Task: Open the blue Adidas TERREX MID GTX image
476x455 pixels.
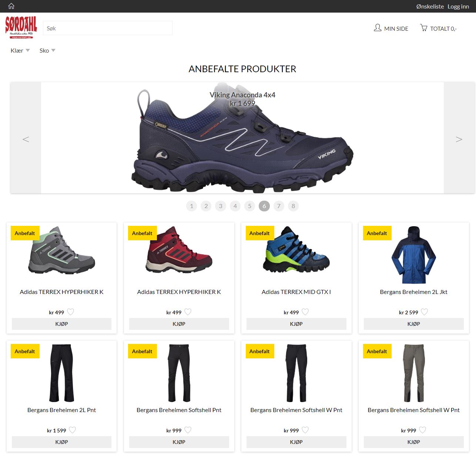Action: tap(296, 250)
